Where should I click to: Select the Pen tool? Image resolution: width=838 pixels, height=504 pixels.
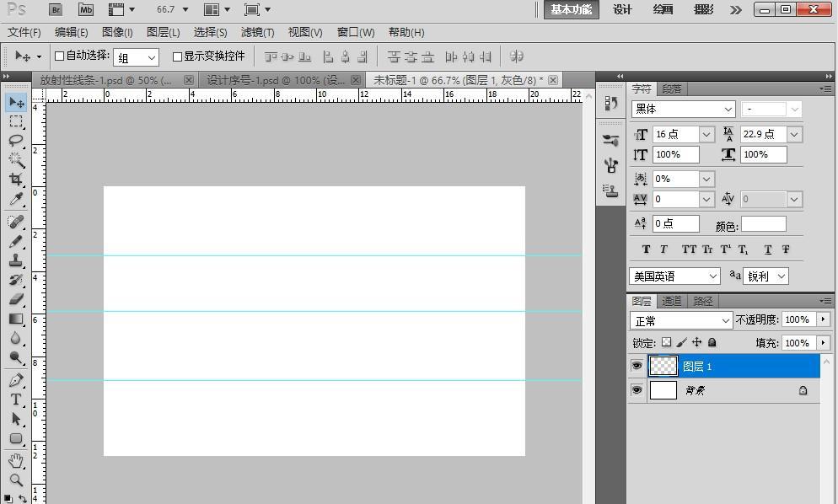pos(16,381)
